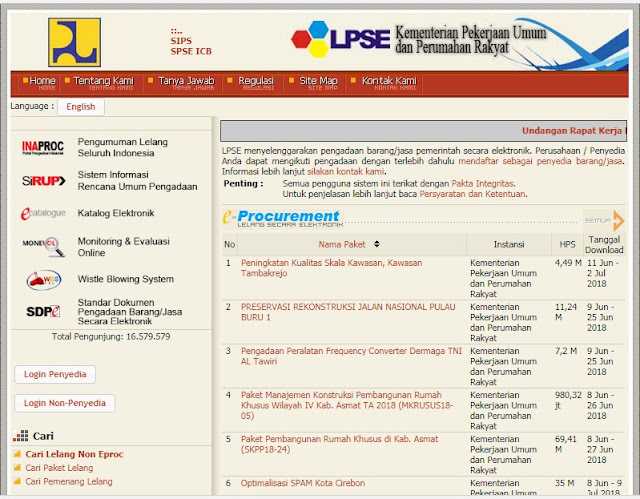640x499 pixels.
Task: Open Optimalisasi SPAM Kota Cirebon package
Action: 303,483
